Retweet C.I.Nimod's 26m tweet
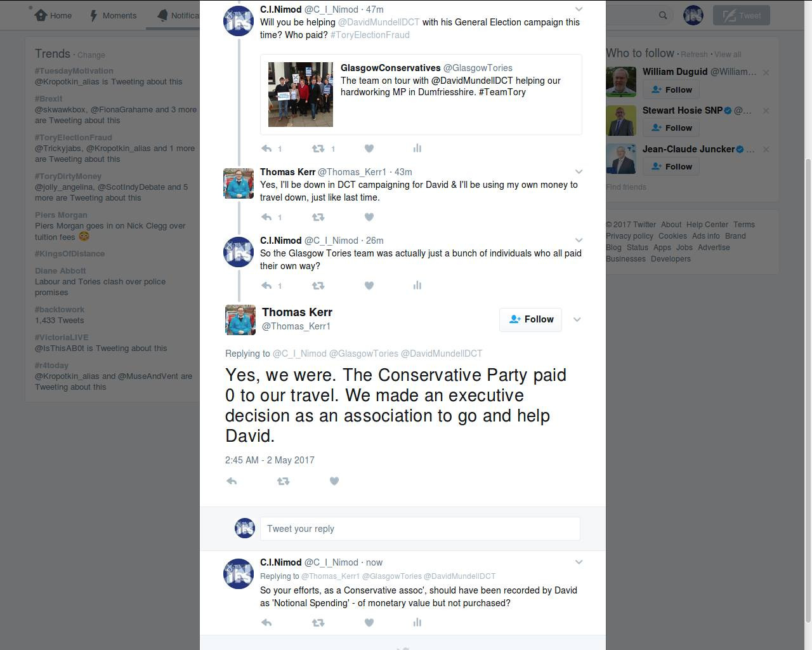The height and width of the screenshot is (650, 812). pos(318,286)
